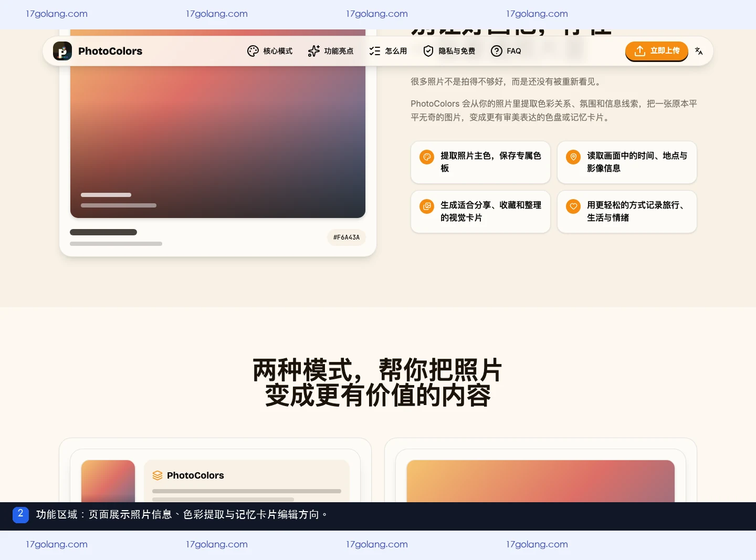This screenshot has width=756, height=560.
Task: Click the palette icon beside 核心模式
Action: pyautogui.click(x=253, y=51)
